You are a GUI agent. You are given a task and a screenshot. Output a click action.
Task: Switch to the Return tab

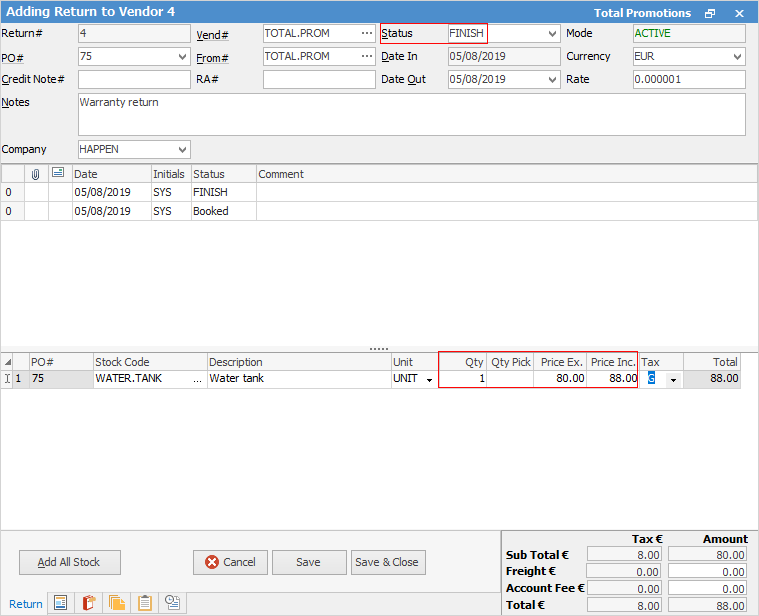tap(26, 604)
